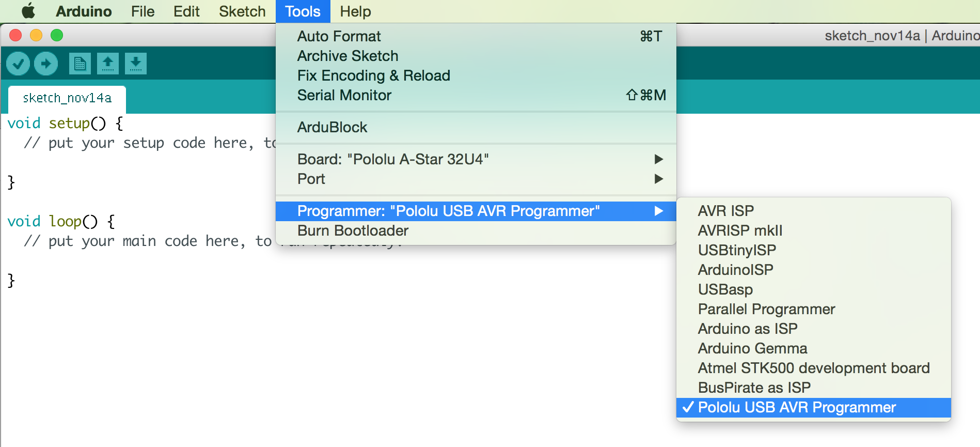Open the Apple menu icon

pos(28,11)
